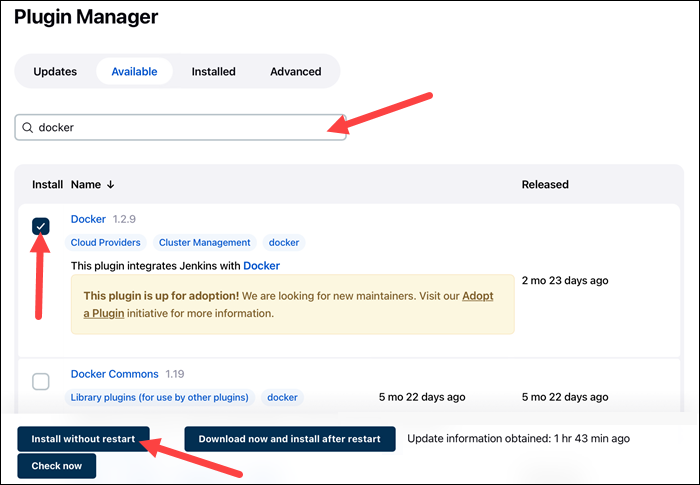Click the magnifier search icon
The height and width of the screenshot is (485, 700).
click(x=28, y=128)
